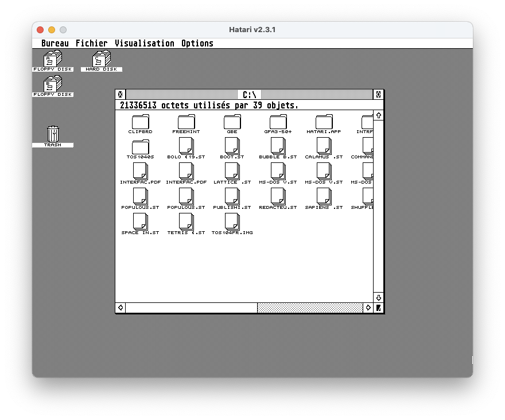Image resolution: width=505 pixels, height=420 pixels.
Task: Select the PUBLISHI.ST file
Action: 232,199
